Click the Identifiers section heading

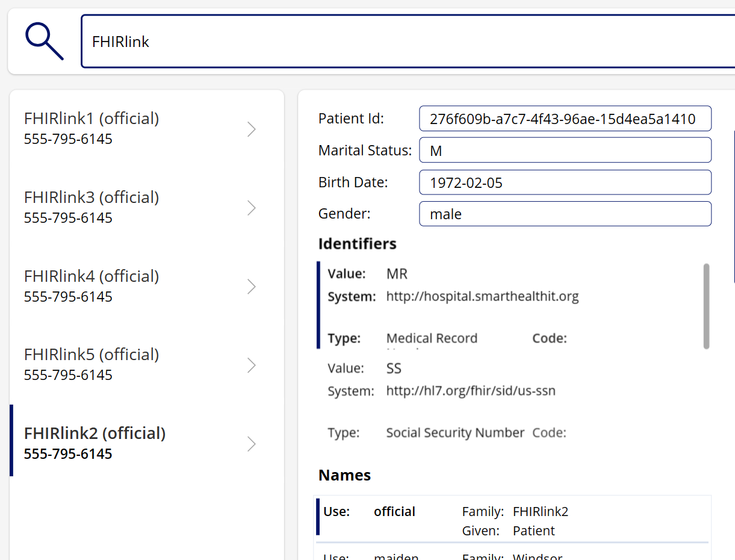358,244
